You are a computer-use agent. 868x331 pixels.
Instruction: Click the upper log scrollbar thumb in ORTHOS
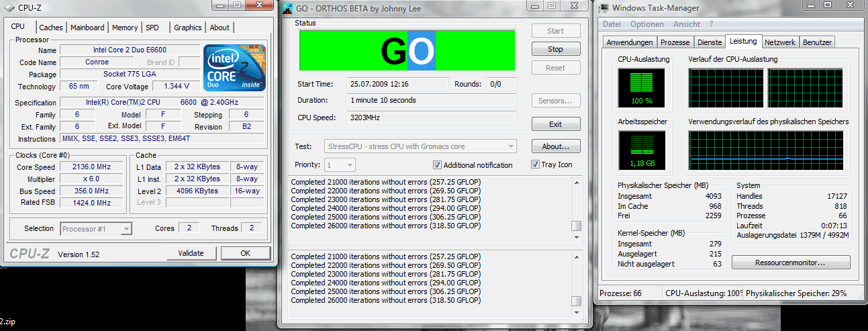pyautogui.click(x=576, y=226)
